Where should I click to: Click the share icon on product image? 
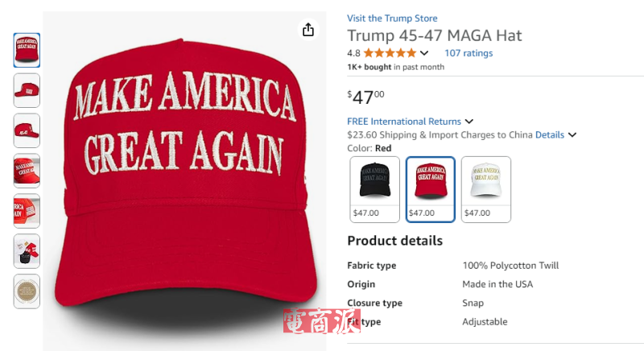point(308,30)
